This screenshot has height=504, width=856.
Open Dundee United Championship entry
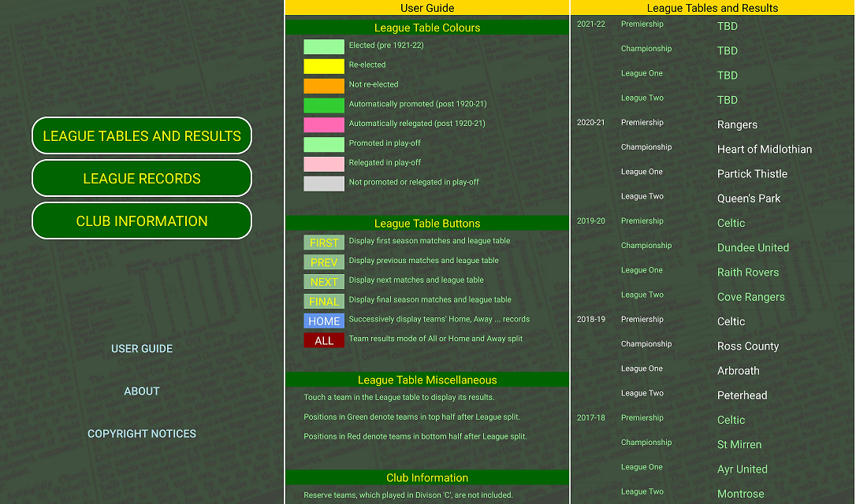[713, 247]
